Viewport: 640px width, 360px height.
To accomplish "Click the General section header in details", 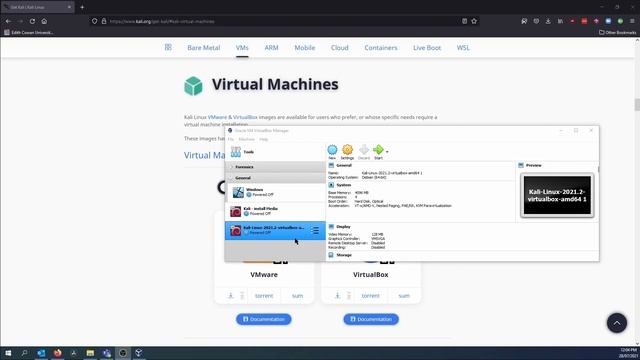I will pyautogui.click(x=344, y=165).
